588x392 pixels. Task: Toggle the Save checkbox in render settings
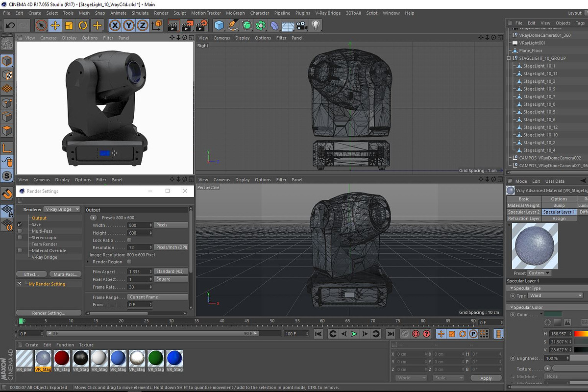click(20, 224)
